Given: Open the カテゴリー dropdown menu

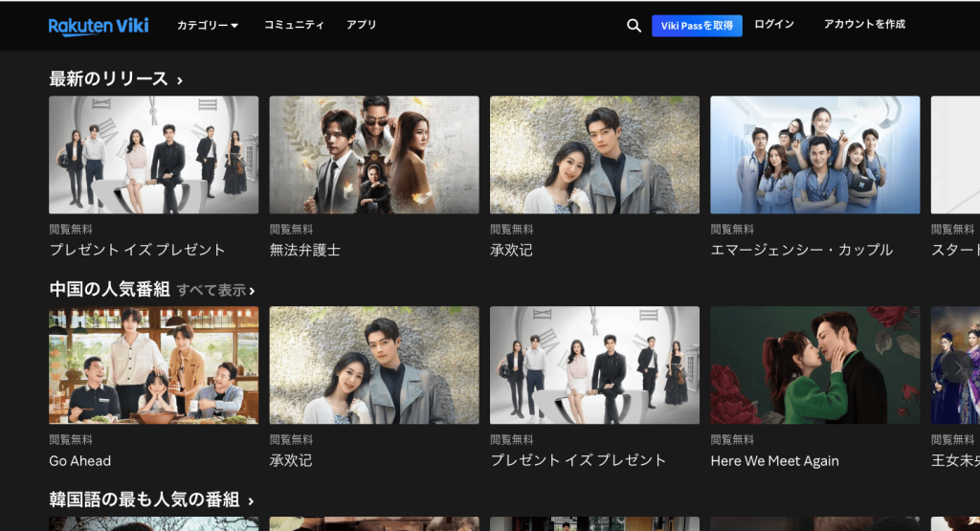Looking at the screenshot, I should 208,25.
